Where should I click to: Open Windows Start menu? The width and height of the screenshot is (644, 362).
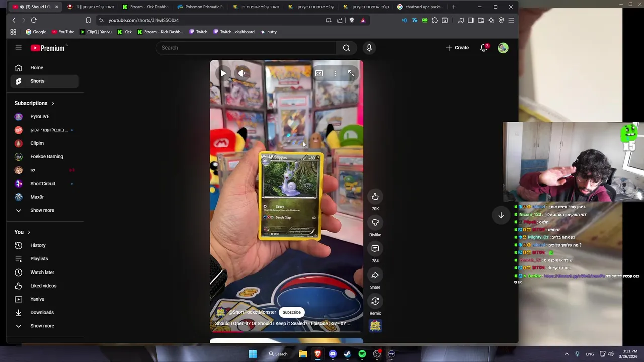tap(253, 354)
